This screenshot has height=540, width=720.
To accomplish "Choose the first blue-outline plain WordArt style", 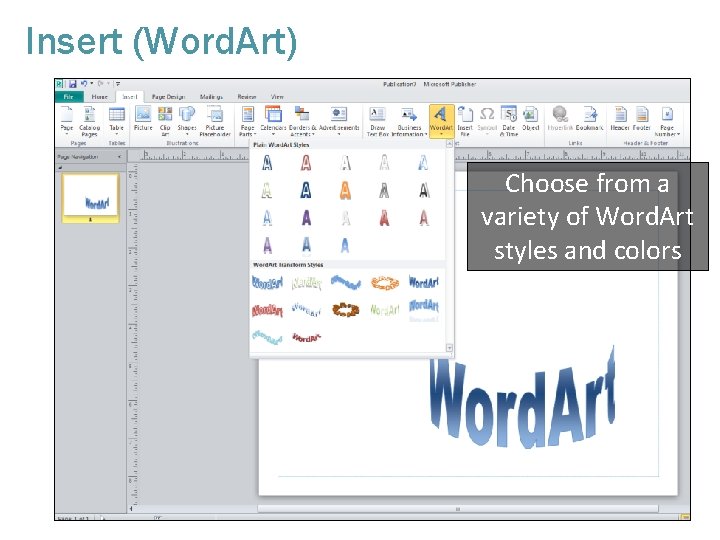I will click(267, 163).
